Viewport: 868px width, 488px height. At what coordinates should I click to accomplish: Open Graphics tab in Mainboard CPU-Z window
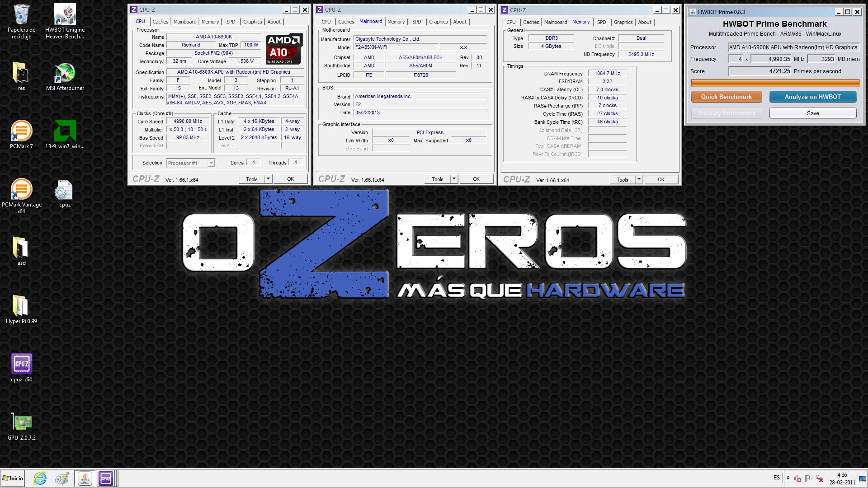(x=438, y=22)
